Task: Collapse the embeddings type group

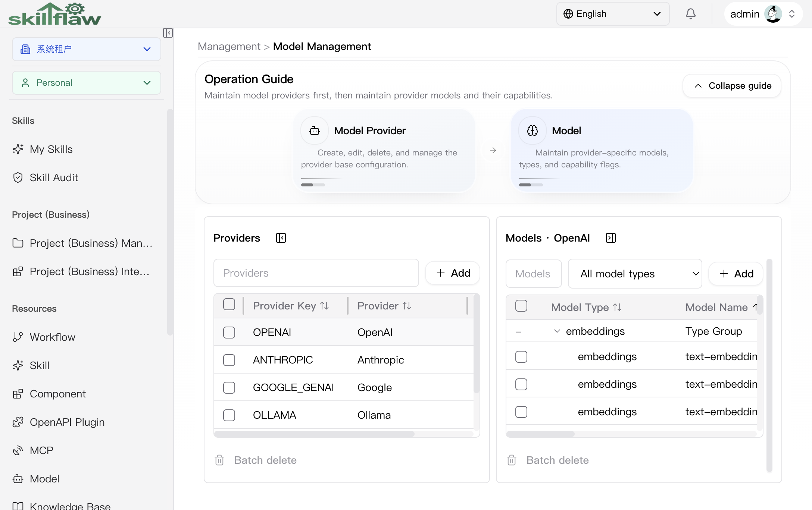Action: [x=557, y=331]
